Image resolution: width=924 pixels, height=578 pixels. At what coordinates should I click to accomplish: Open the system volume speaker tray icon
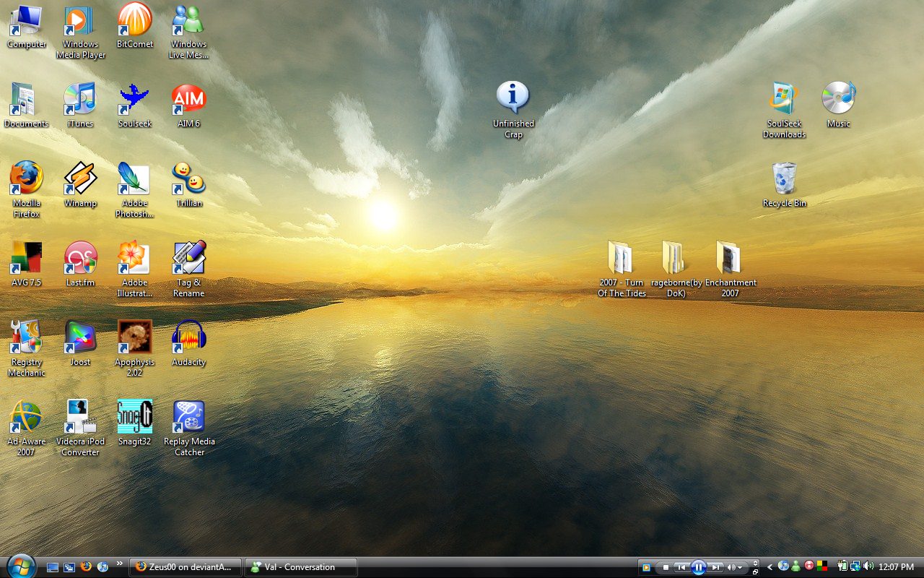(868, 566)
